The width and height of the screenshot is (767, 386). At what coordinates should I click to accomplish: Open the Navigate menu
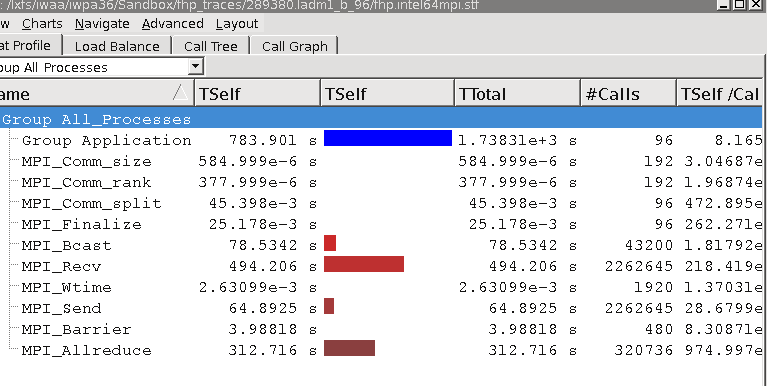tap(102, 23)
